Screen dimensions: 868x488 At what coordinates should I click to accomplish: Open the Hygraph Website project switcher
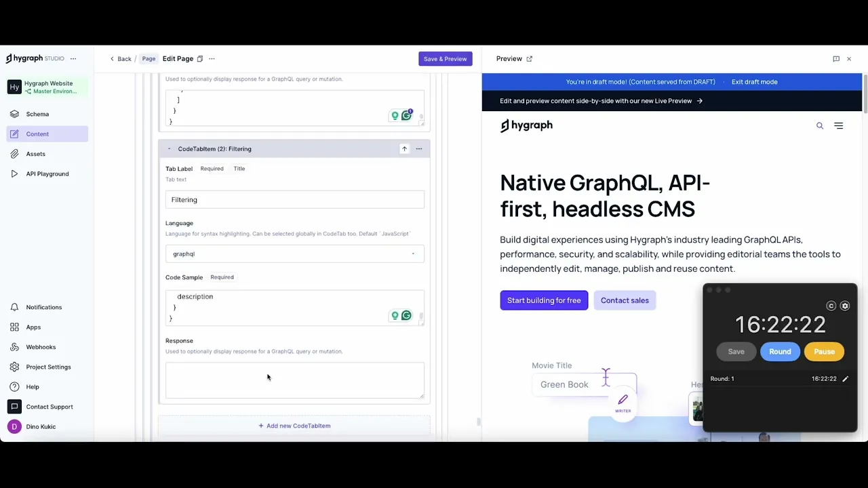(47, 87)
